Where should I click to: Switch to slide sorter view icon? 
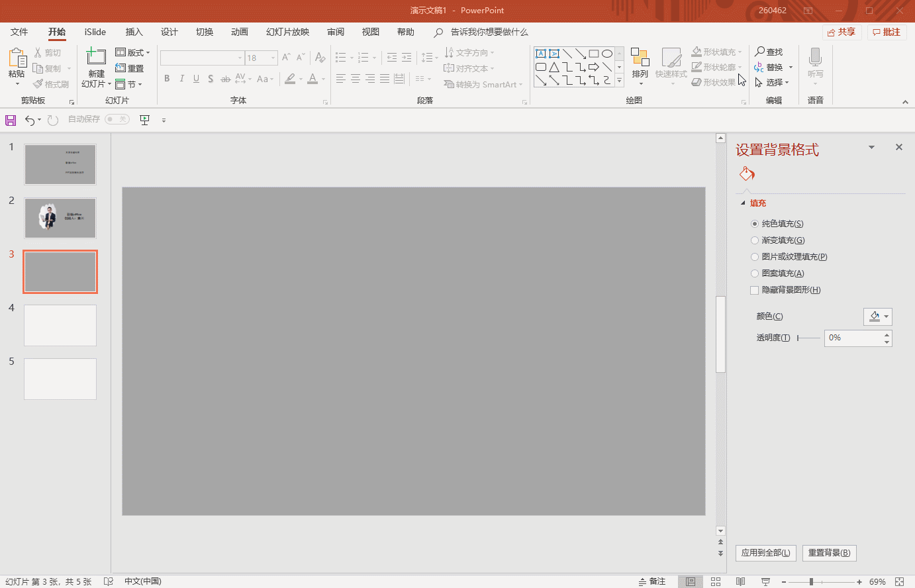pyautogui.click(x=716, y=581)
